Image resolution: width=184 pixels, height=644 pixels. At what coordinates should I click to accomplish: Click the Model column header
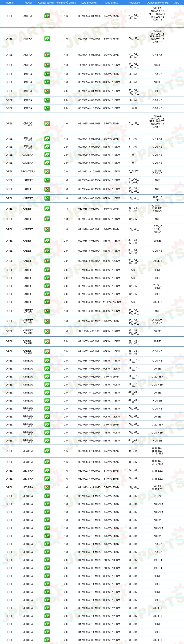pyautogui.click(x=28, y=3)
